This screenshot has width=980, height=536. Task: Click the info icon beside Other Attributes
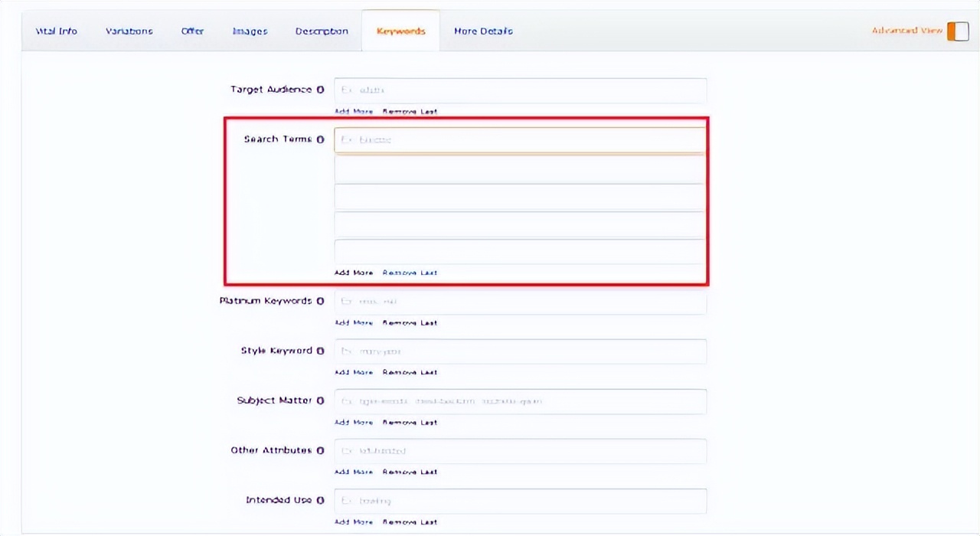click(x=320, y=450)
